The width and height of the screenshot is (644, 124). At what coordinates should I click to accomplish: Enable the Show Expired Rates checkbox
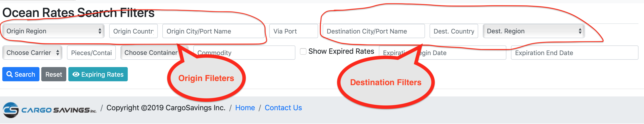click(303, 51)
